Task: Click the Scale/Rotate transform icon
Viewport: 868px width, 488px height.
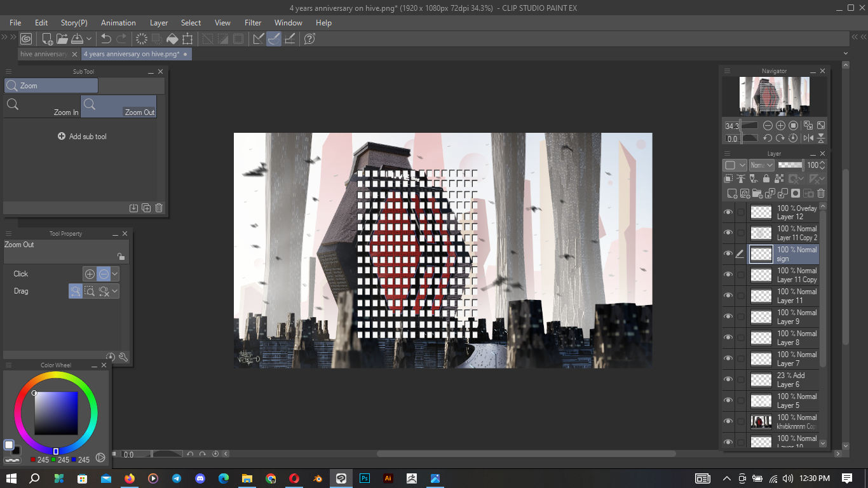Action: [x=187, y=39]
